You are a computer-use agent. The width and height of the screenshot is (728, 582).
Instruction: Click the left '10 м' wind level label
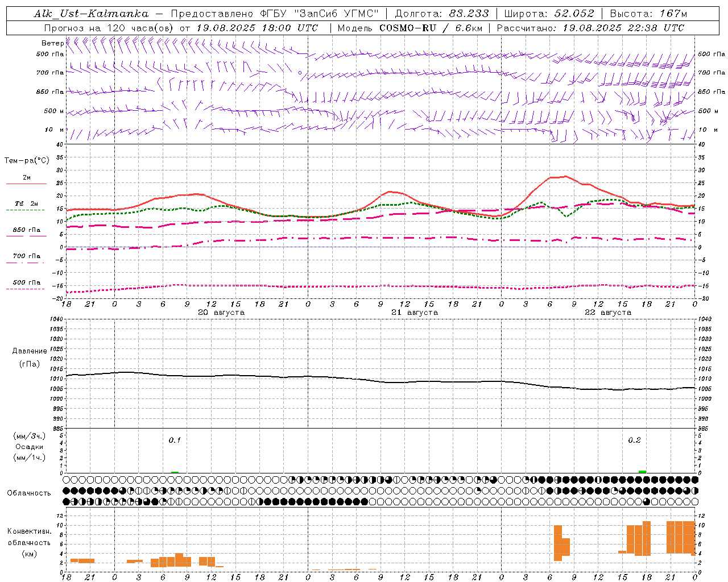pyautogui.click(x=55, y=130)
